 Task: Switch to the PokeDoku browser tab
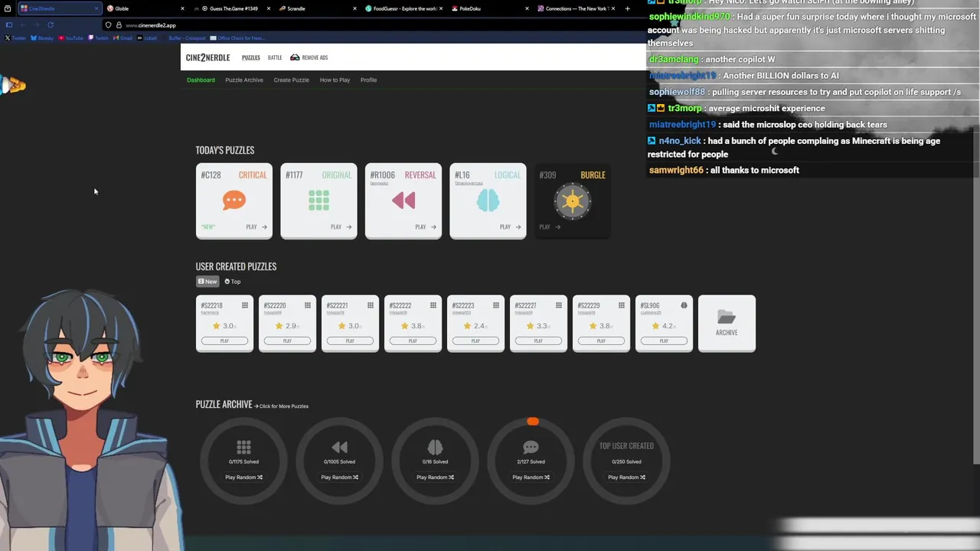(x=490, y=8)
